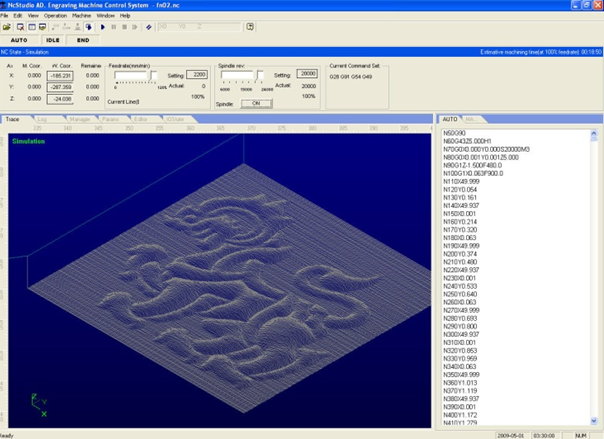
Task: Select the Manager tab
Action: pos(80,119)
